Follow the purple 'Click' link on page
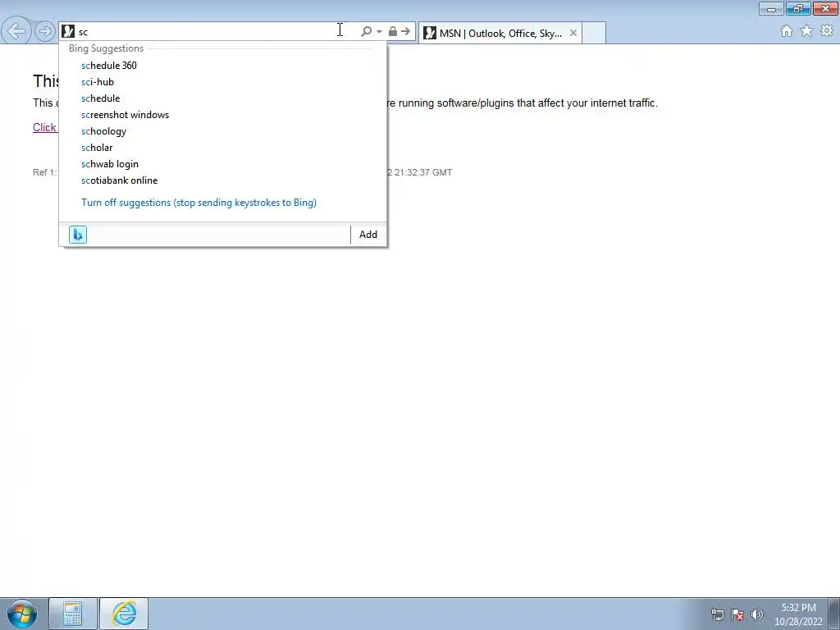The width and height of the screenshot is (840, 630). (44, 127)
